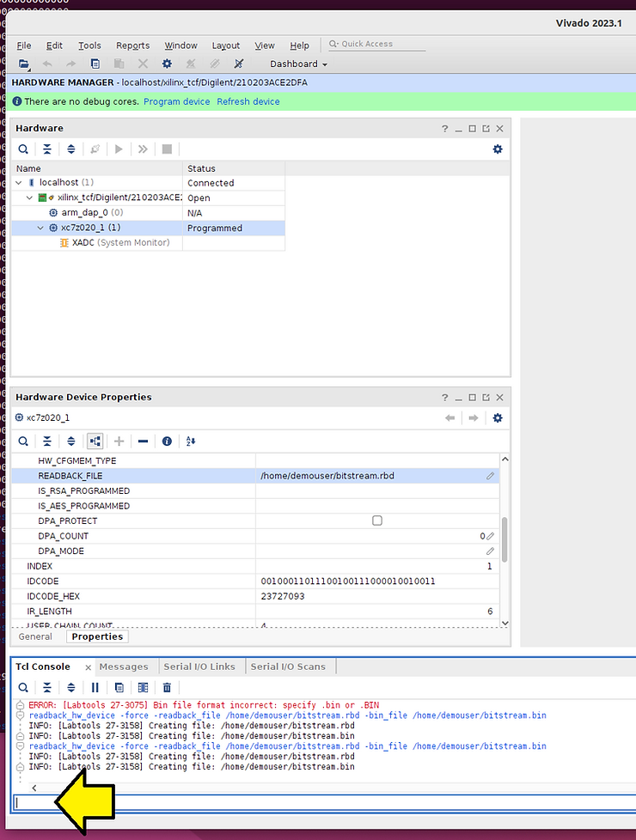Collapse the xilinx_tcf/Digilent tree node
This screenshot has width=636, height=840.
click(29, 198)
